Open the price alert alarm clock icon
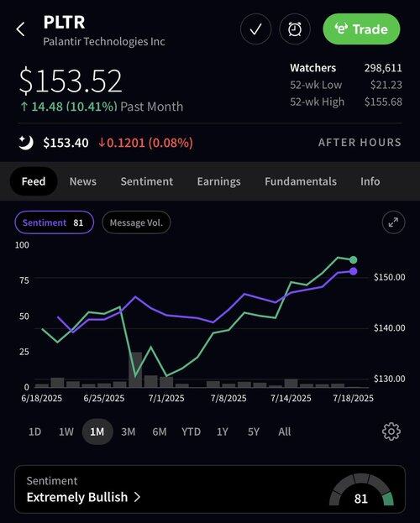Screen dimensions: 420x523 point(295,29)
